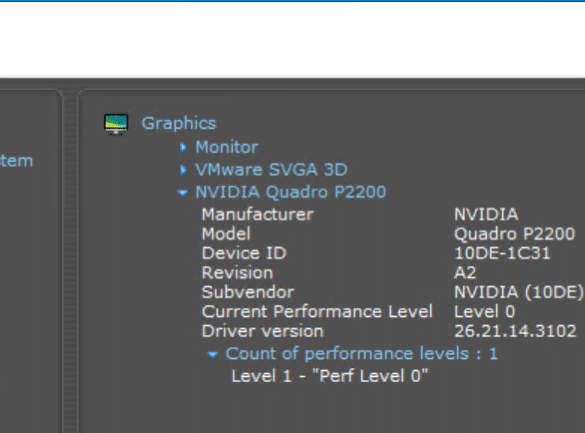Click the Device ID label
Screen dimensions: 585x433
[x=244, y=253]
